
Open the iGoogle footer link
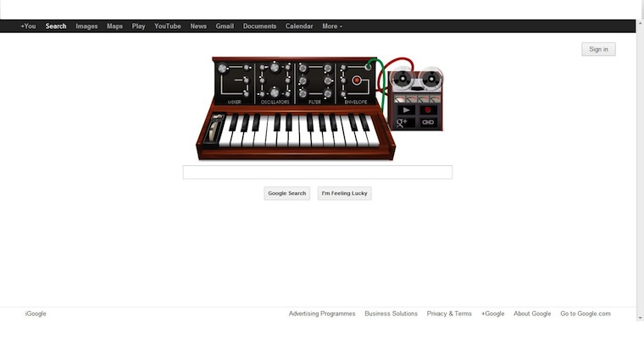click(36, 314)
